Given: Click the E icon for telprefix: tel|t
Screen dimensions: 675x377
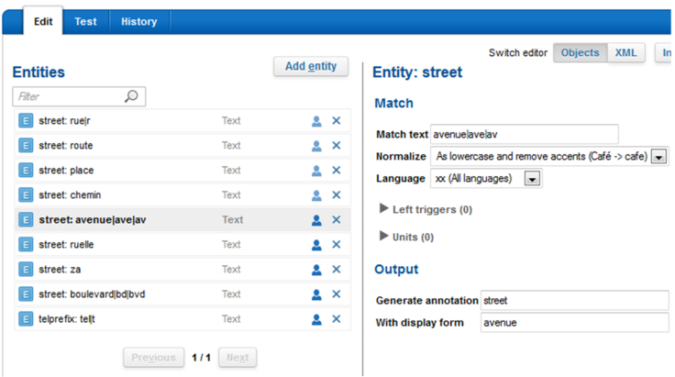Looking at the screenshot, I should 26,319.
